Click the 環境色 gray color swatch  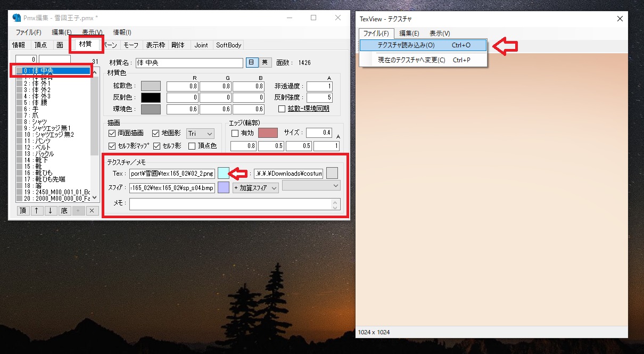[x=151, y=109]
